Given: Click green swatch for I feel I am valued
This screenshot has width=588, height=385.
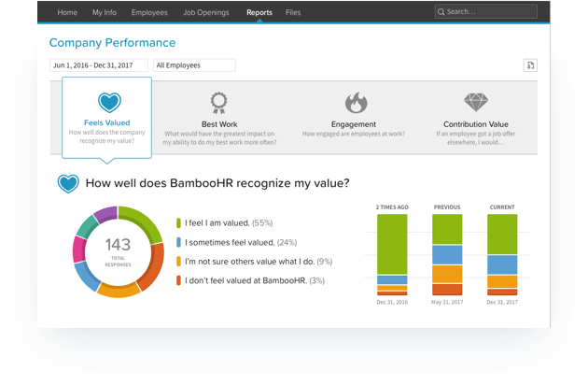Looking at the screenshot, I should pos(178,223).
